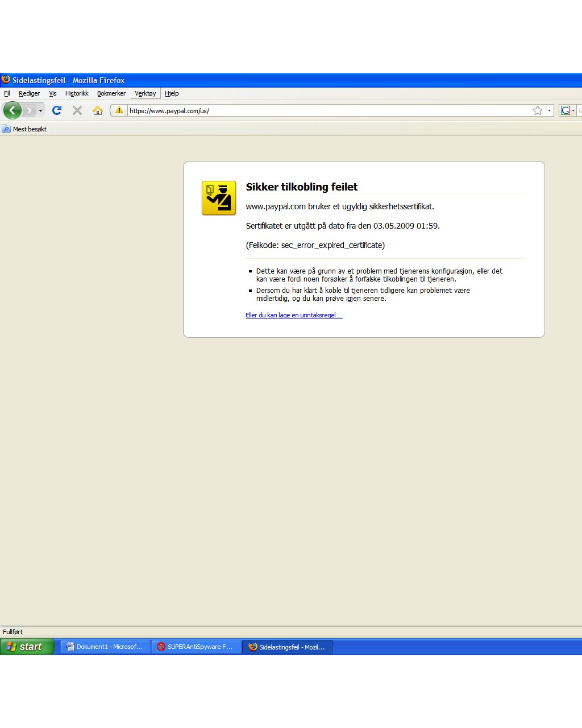
Task: Click the yellow security officer error icon
Action: (x=219, y=198)
